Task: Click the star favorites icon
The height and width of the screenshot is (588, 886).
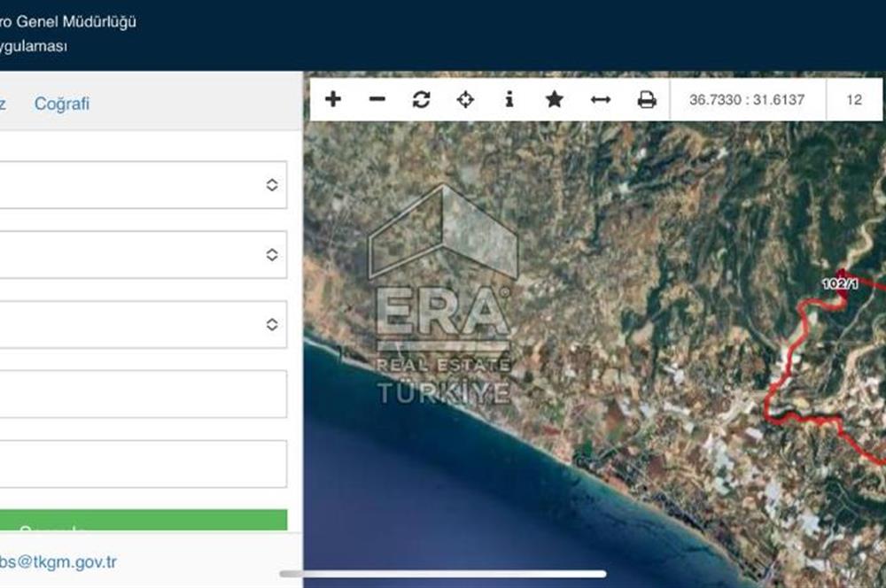Action: coord(555,99)
